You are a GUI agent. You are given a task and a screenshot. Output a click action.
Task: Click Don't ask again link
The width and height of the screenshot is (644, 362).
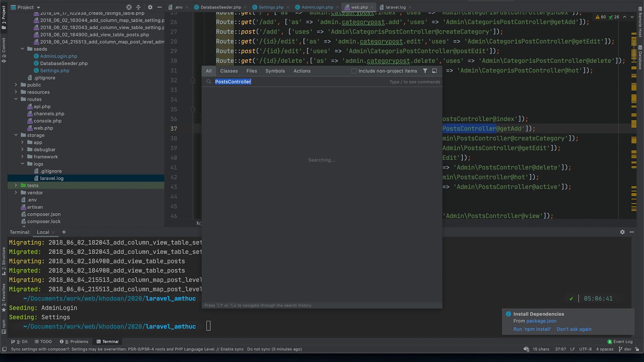[x=574, y=329]
